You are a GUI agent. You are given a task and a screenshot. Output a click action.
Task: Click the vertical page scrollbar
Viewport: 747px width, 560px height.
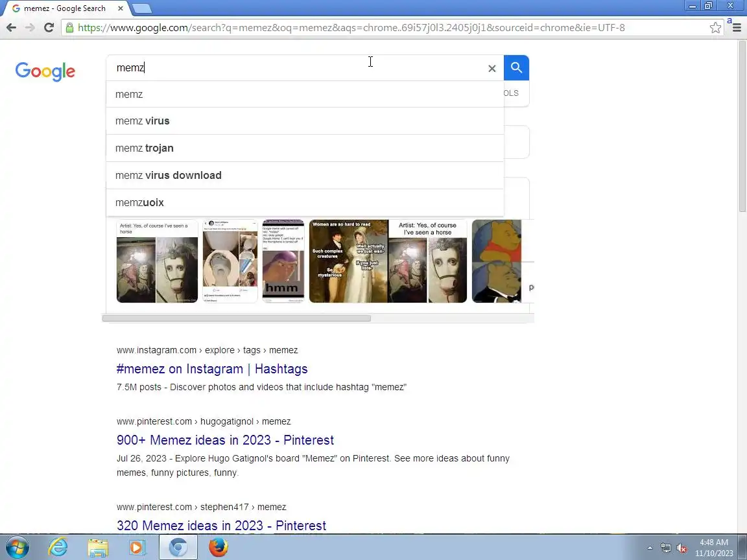click(742, 126)
